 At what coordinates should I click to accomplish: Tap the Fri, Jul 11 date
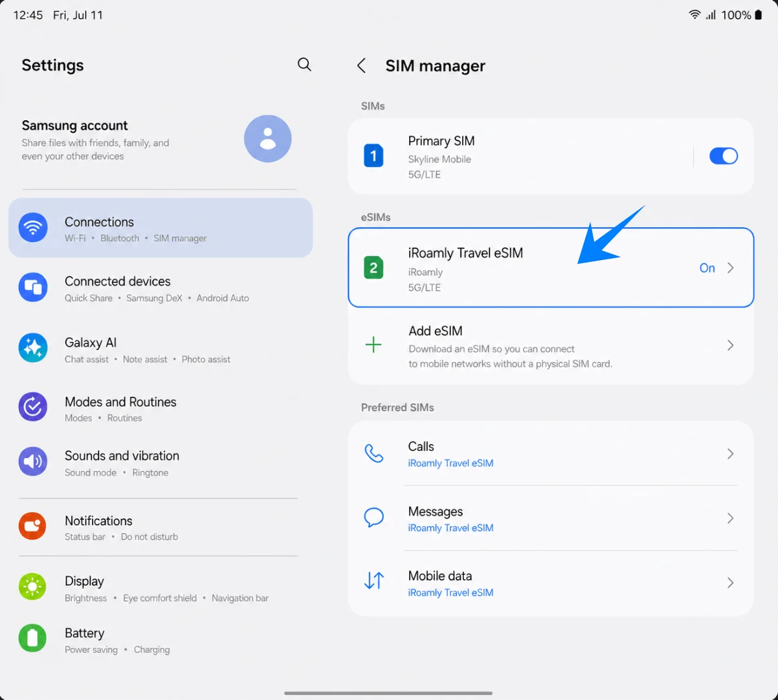[x=78, y=15]
